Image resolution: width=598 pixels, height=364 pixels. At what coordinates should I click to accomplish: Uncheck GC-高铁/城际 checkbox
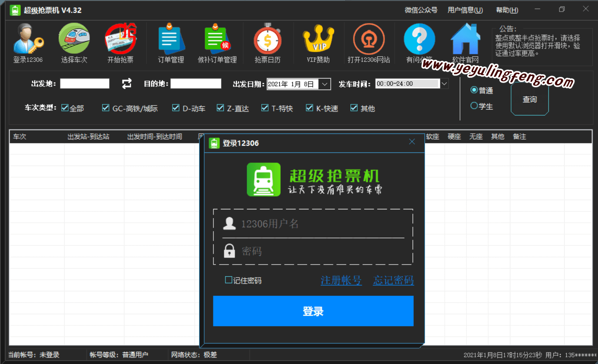(106, 108)
